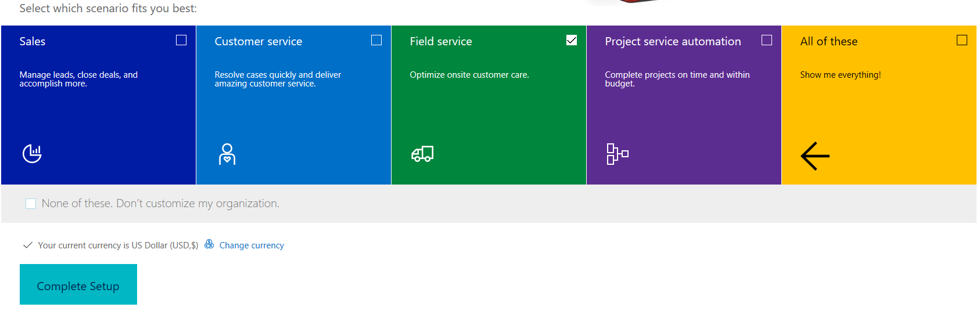Click the Field service truck icon
980x318 pixels.
pos(422,154)
